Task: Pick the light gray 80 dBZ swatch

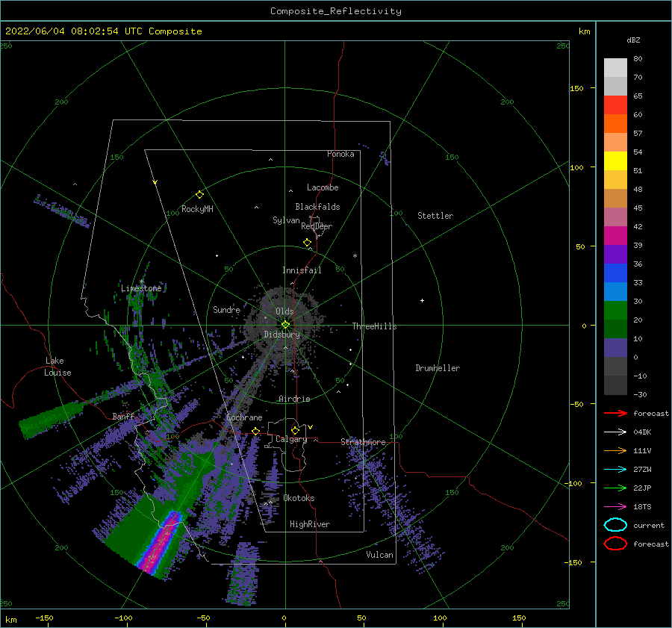Action: pyautogui.click(x=615, y=68)
